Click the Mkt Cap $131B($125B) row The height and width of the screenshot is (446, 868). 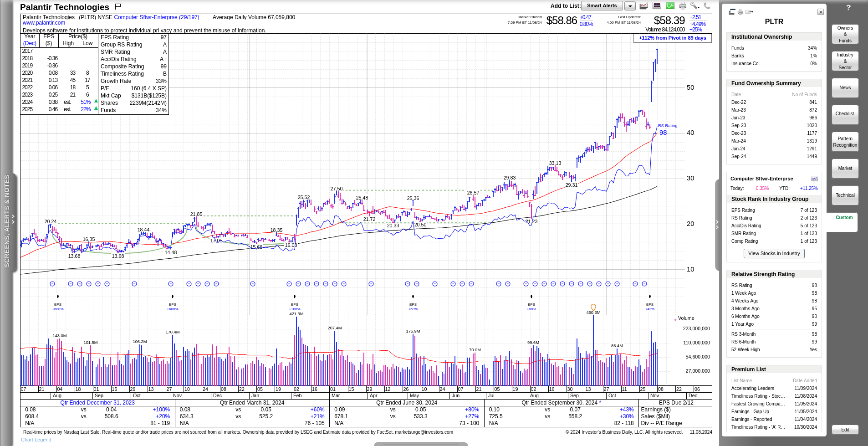click(133, 96)
